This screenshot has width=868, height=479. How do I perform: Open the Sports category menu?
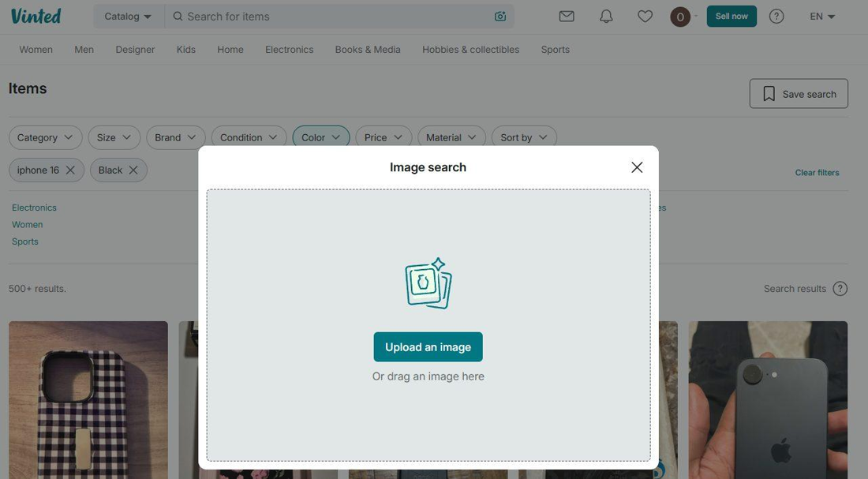556,49
